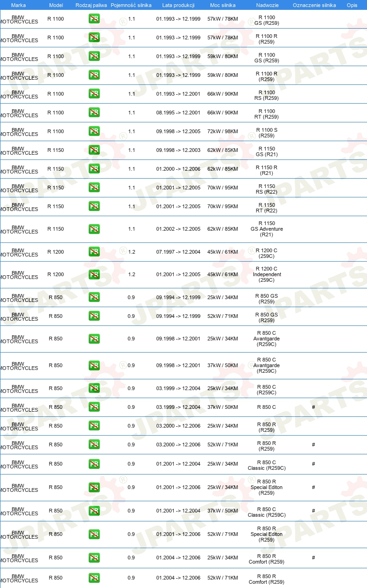Select fuel icon for 52kW R 850 GS
Image resolution: width=367 pixels, height=588 pixels.
point(94,316)
